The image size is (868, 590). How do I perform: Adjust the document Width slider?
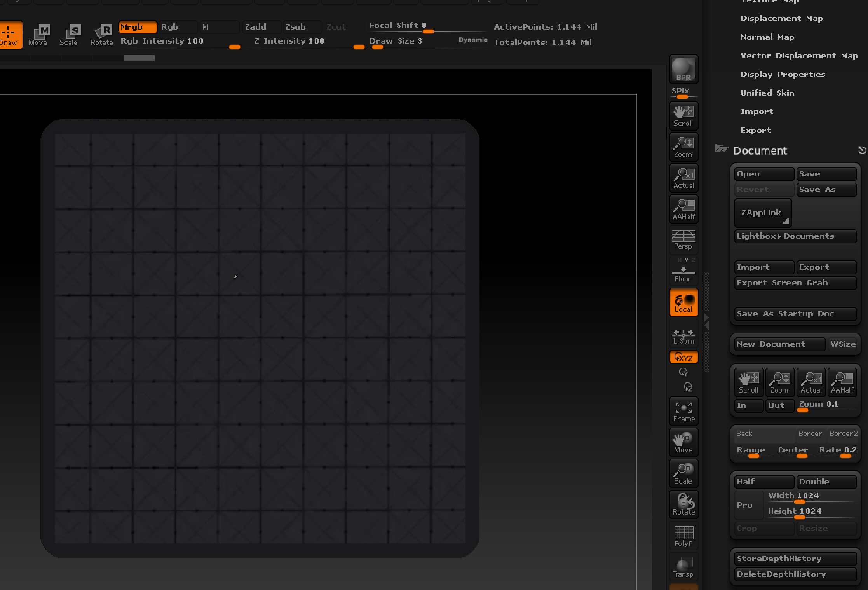point(811,497)
